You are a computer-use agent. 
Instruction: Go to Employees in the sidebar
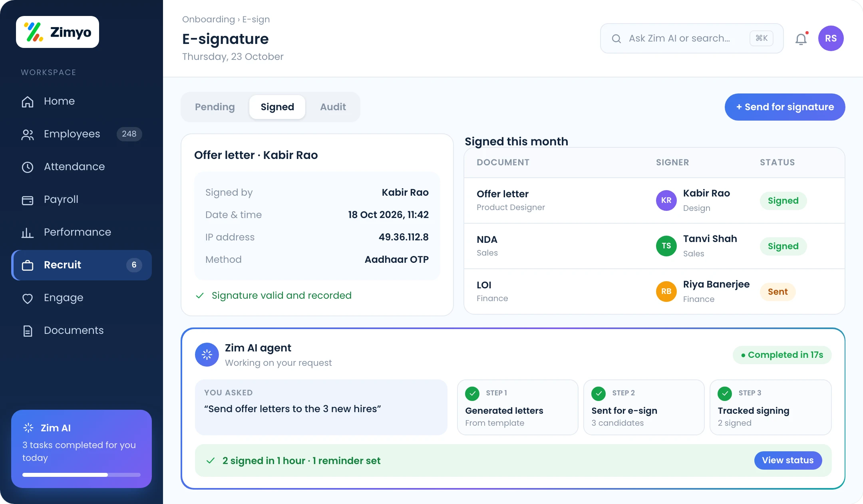82,134
